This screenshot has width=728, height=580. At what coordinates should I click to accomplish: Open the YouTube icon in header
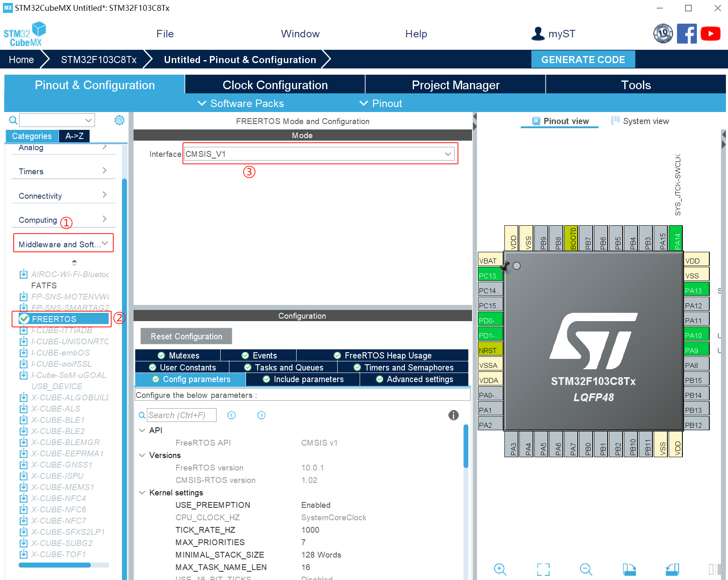711,34
